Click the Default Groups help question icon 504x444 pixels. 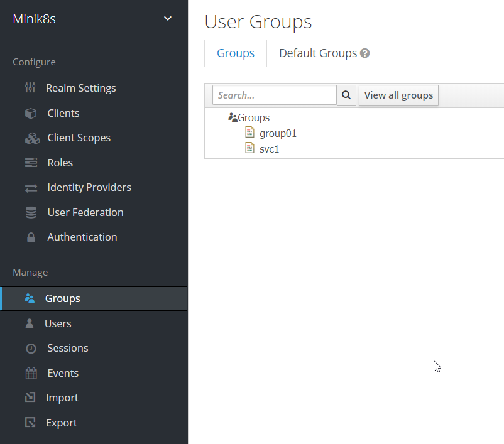click(x=365, y=53)
